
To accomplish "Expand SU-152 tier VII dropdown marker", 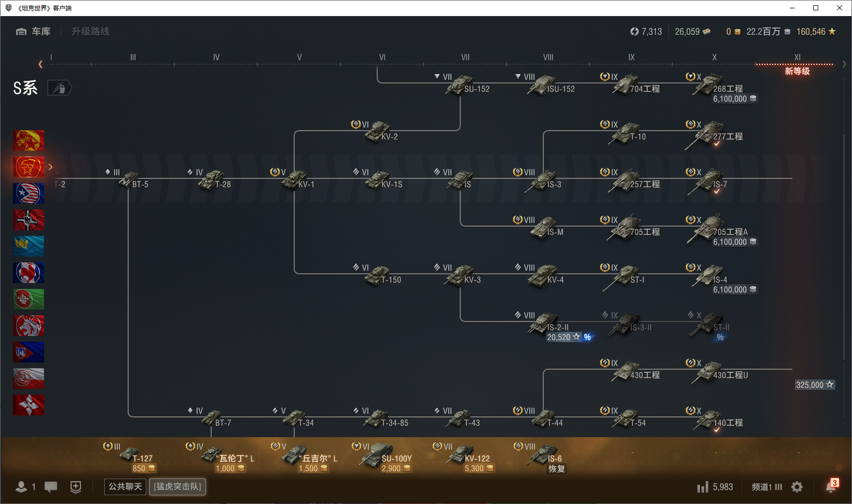I will 437,76.
